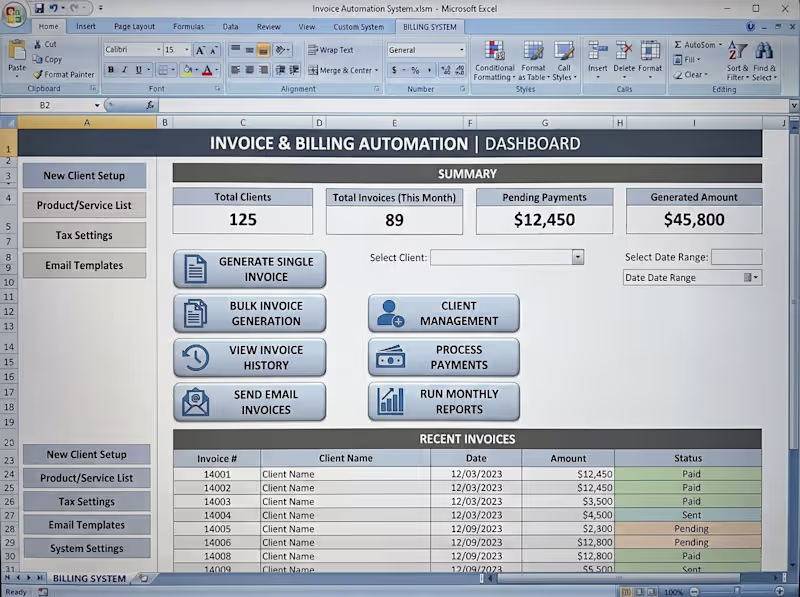Click the Send Email Invoices button
This screenshot has width=800, height=597.
tap(249, 402)
